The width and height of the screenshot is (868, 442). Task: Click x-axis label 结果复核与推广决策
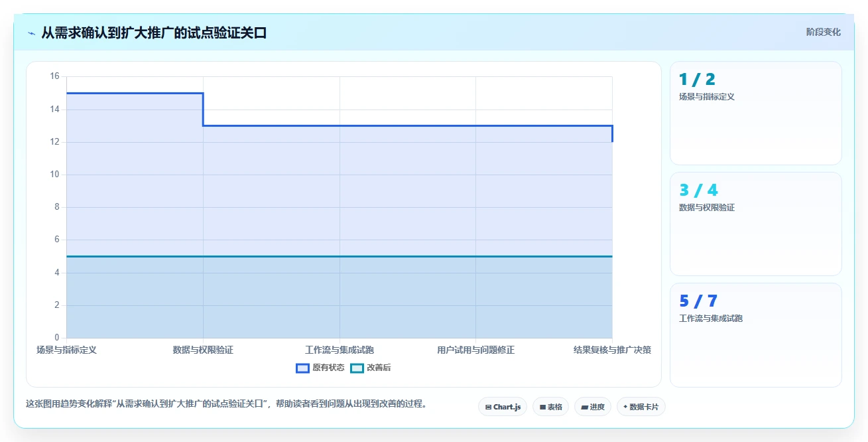tap(612, 350)
